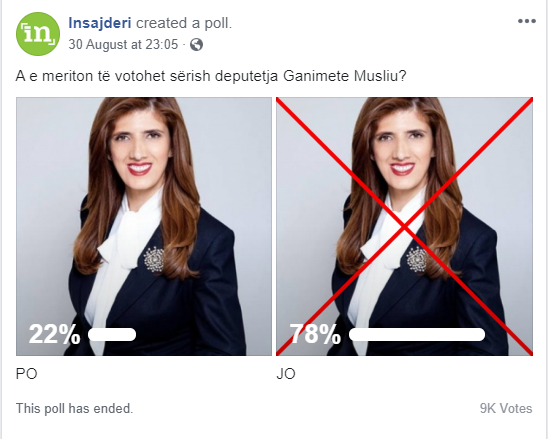The image size is (548, 439).
Task: Click the public globe privacy icon
Action: (196, 45)
